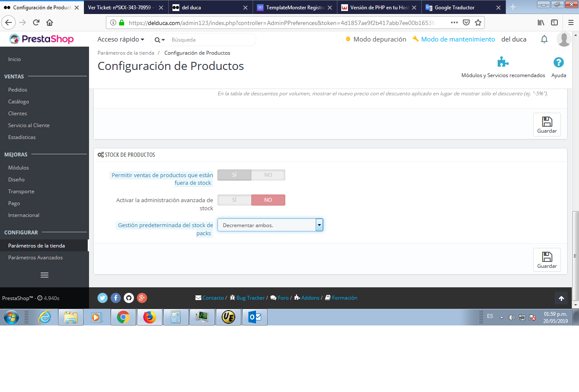Click the Google+ icon in the footer

click(142, 298)
